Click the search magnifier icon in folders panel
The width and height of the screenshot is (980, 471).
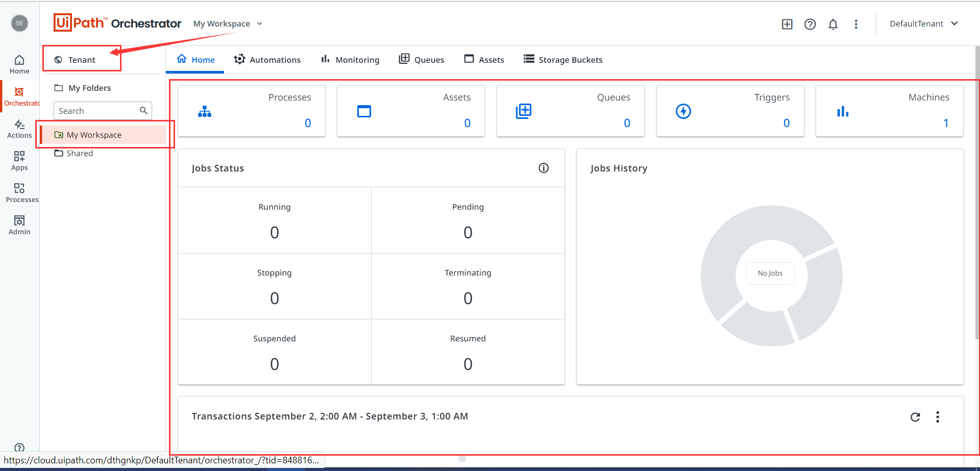click(143, 110)
